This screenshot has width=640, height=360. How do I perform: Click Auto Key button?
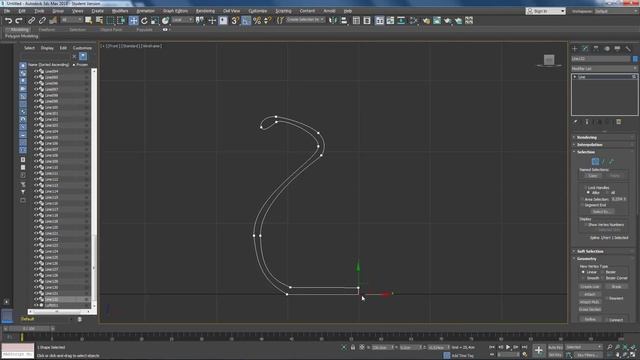pyautogui.click(x=555, y=347)
